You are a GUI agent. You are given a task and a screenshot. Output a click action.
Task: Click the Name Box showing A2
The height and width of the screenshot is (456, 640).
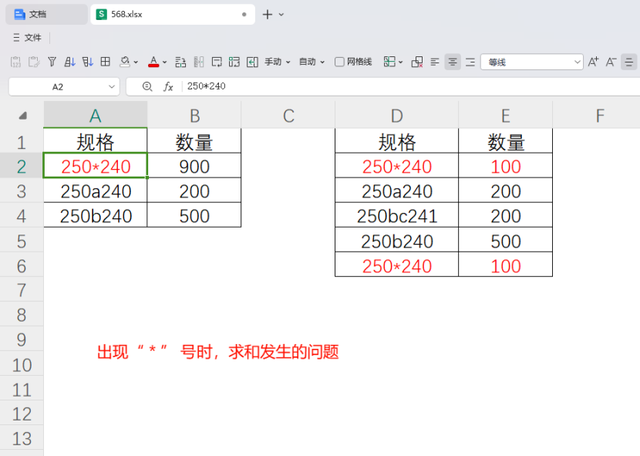click(x=58, y=87)
